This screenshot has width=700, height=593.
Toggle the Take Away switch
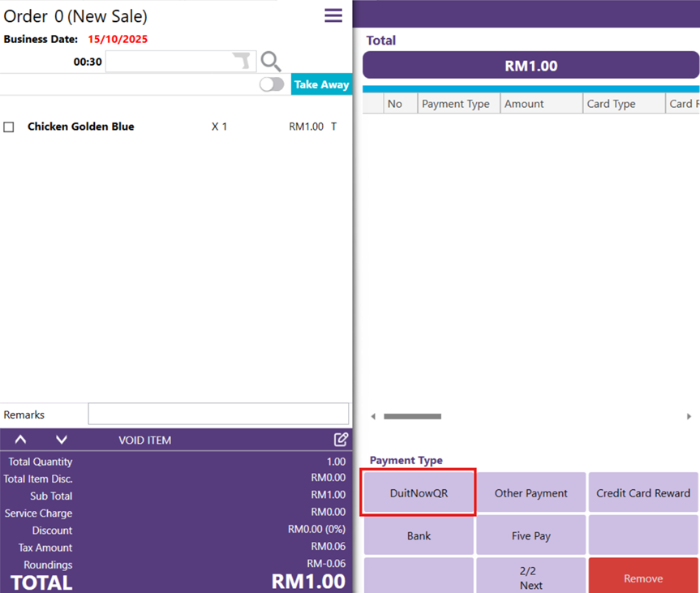pos(272,84)
